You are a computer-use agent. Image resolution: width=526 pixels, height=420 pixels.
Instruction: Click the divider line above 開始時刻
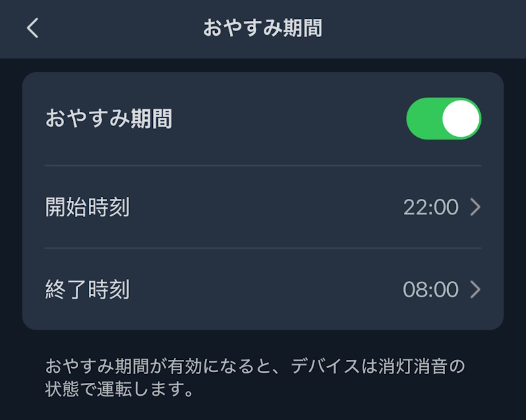click(x=263, y=165)
